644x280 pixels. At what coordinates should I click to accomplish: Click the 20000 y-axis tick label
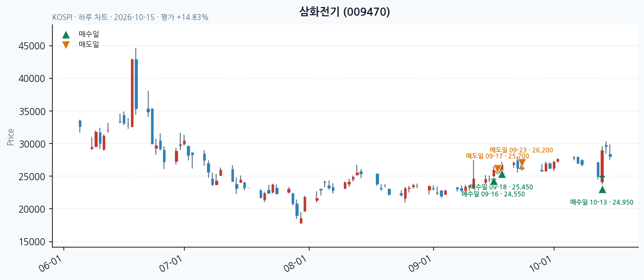click(31, 209)
